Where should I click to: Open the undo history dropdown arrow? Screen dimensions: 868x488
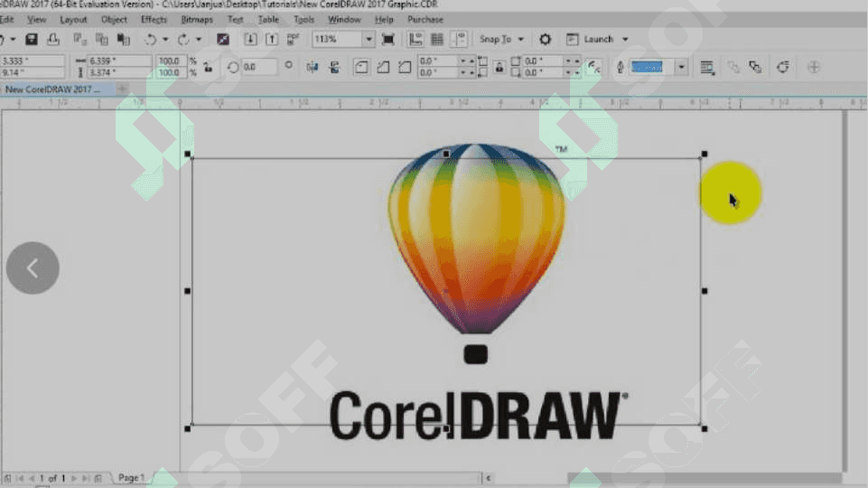tap(165, 40)
